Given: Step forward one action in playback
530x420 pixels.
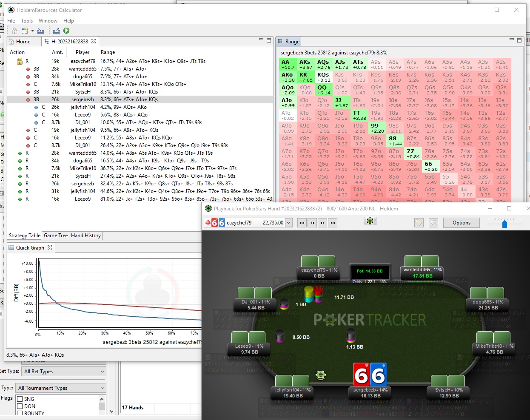Looking at the screenshot, I should click(322, 222).
